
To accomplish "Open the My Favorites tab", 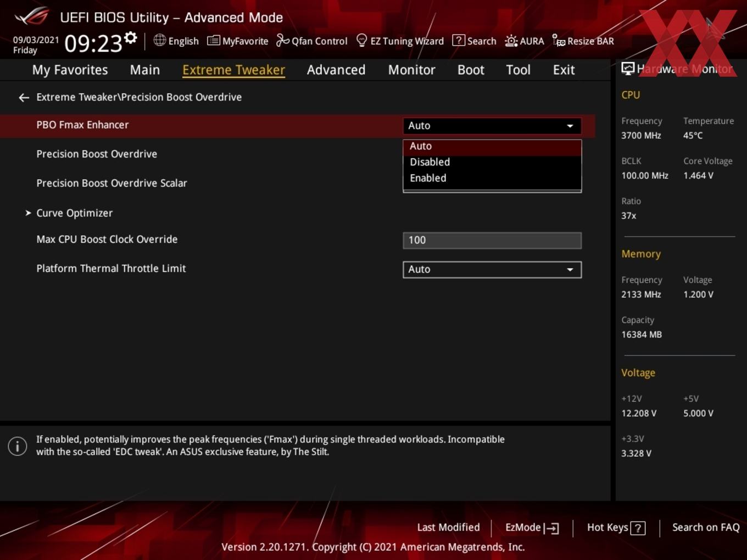I will point(70,70).
